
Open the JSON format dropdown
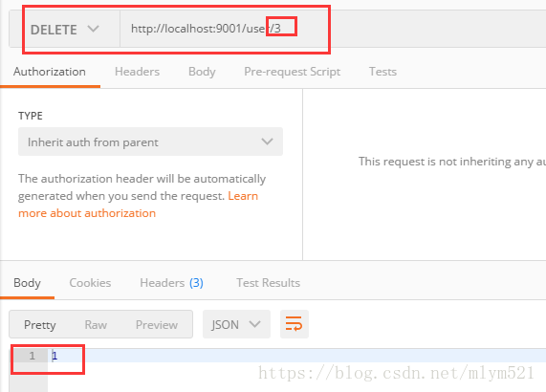(236, 324)
